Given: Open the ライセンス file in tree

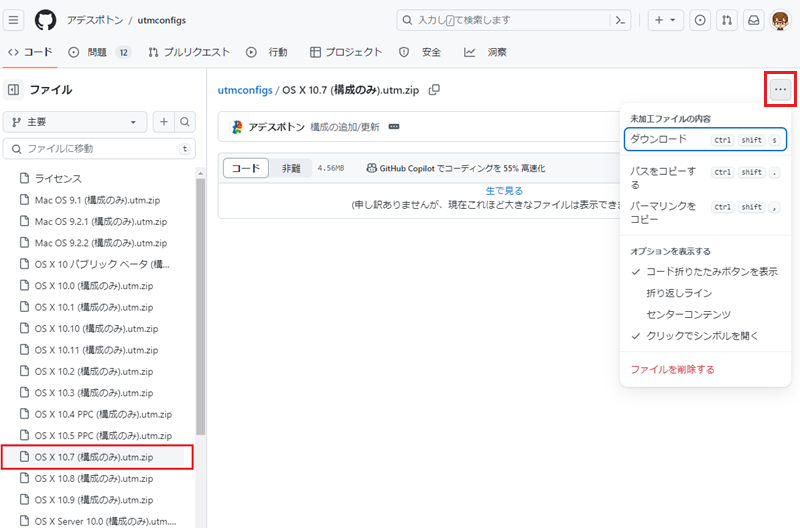Looking at the screenshot, I should point(58,179).
